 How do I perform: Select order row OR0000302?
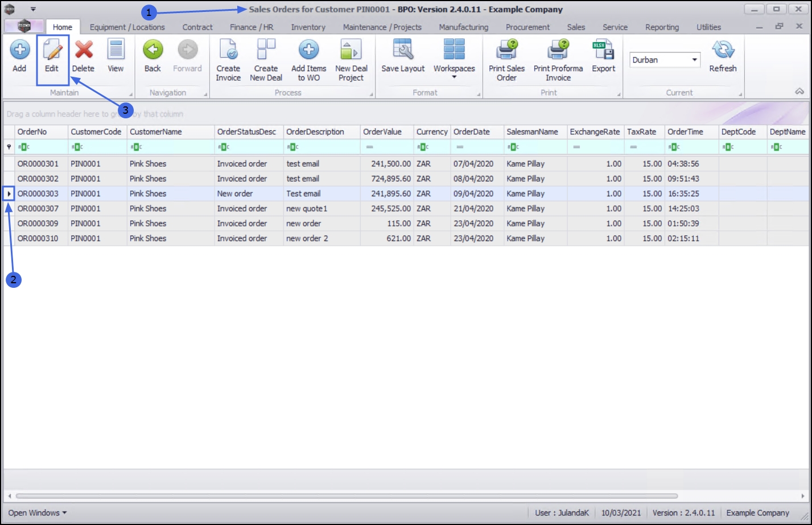[x=406, y=179]
